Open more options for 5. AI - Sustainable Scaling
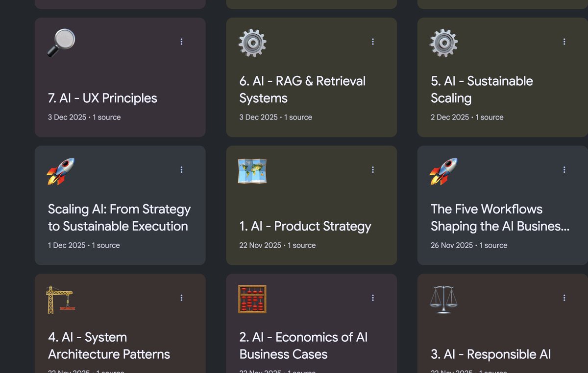This screenshot has height=373, width=588. point(564,42)
